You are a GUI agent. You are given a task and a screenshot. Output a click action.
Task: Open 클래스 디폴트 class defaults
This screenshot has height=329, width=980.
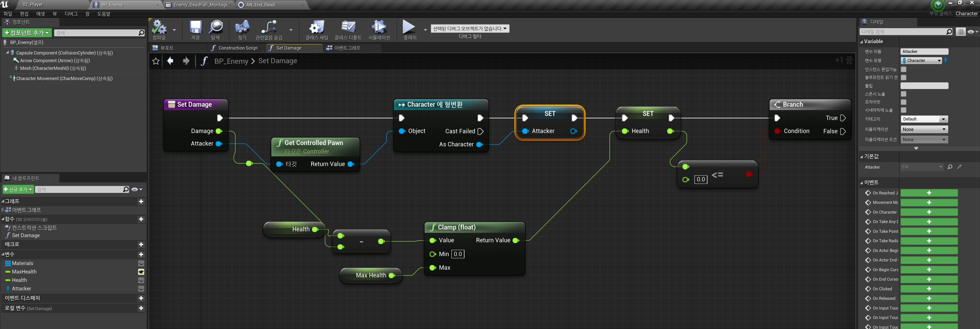(x=348, y=29)
